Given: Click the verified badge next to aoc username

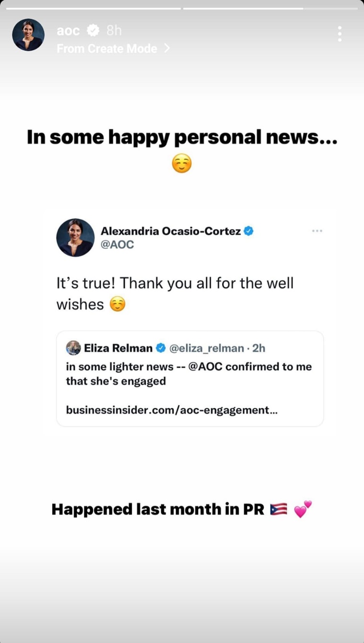Looking at the screenshot, I should (x=92, y=30).
